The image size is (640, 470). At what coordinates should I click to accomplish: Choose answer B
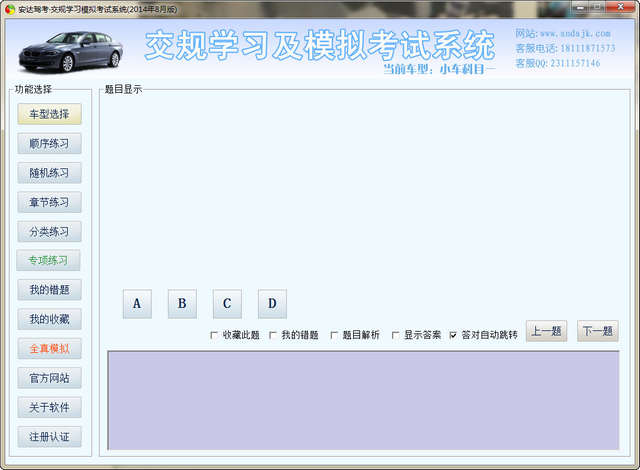(x=182, y=304)
